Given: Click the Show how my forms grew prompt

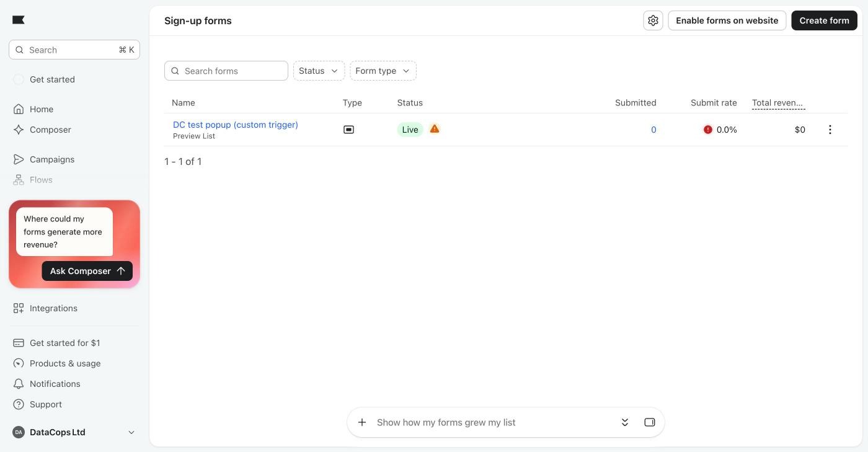Looking at the screenshot, I should (x=446, y=422).
